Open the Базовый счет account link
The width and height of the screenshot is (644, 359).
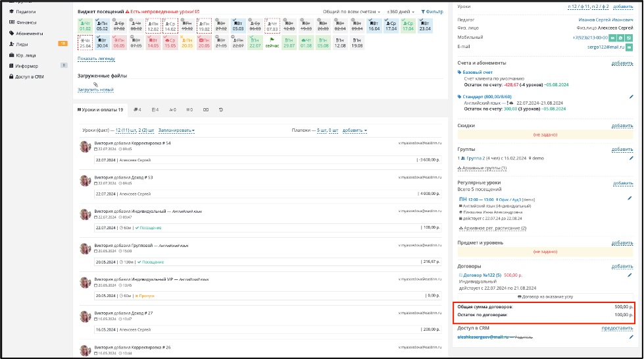(478, 72)
